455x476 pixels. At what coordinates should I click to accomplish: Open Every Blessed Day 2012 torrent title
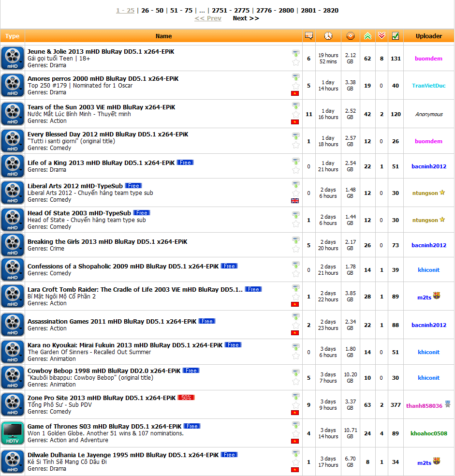click(108, 134)
